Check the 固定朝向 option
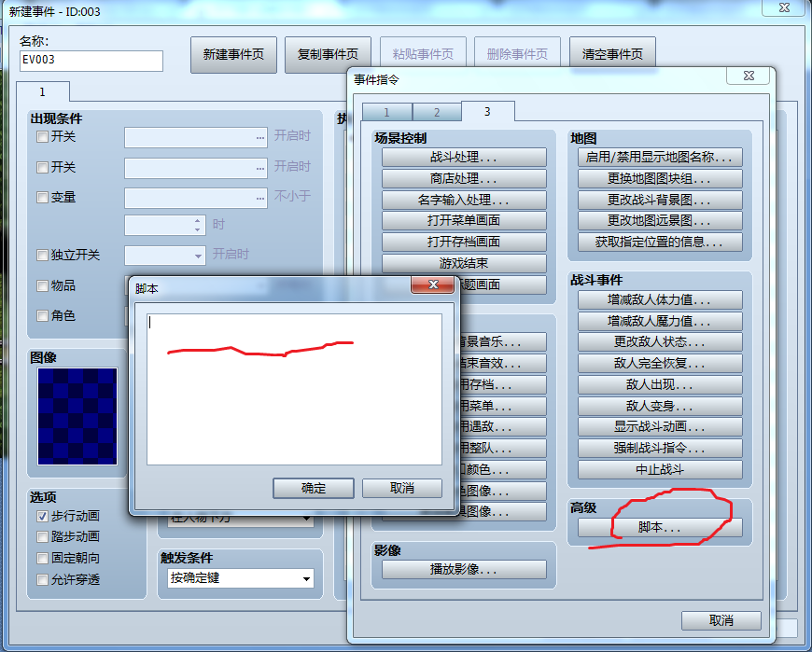Screen dimensions: 812x652 point(42,559)
